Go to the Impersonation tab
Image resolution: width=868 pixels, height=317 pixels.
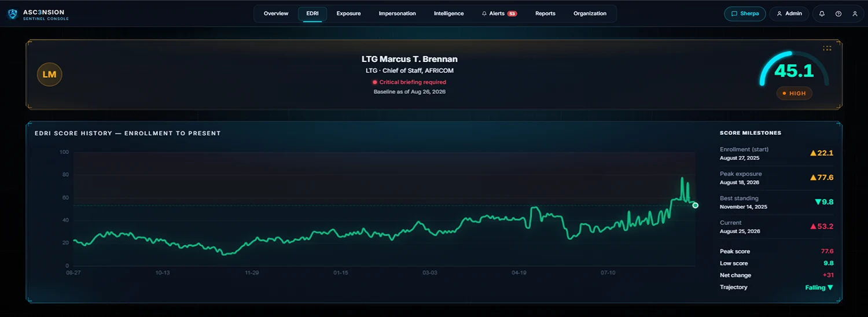point(397,14)
